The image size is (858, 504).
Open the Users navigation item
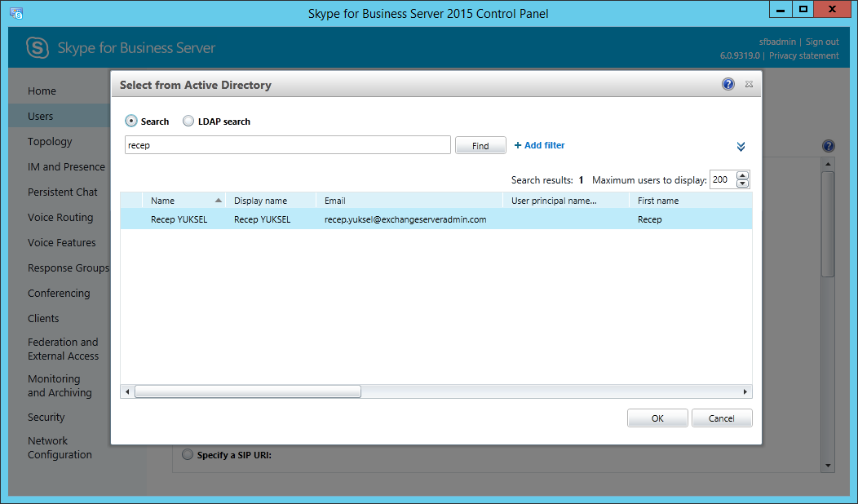point(41,116)
